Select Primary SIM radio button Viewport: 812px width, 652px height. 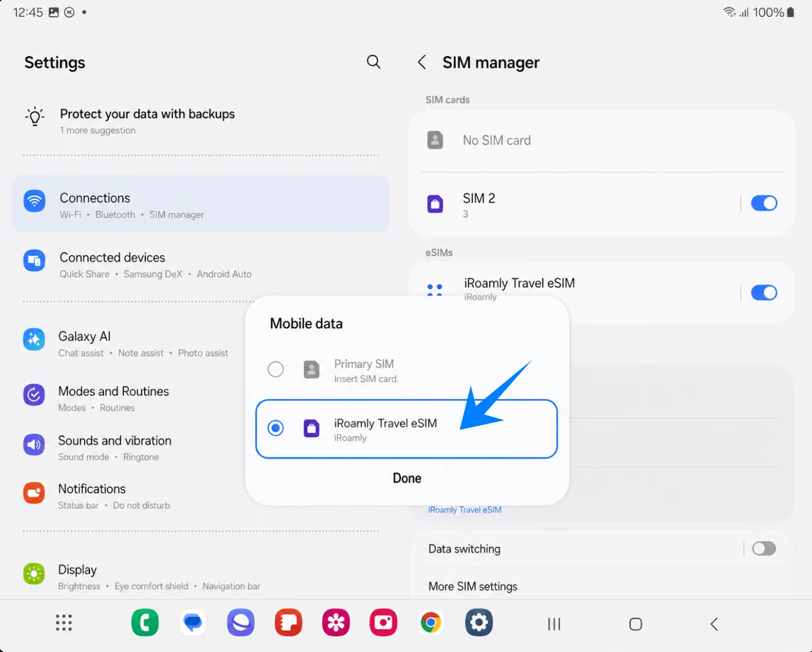(276, 369)
